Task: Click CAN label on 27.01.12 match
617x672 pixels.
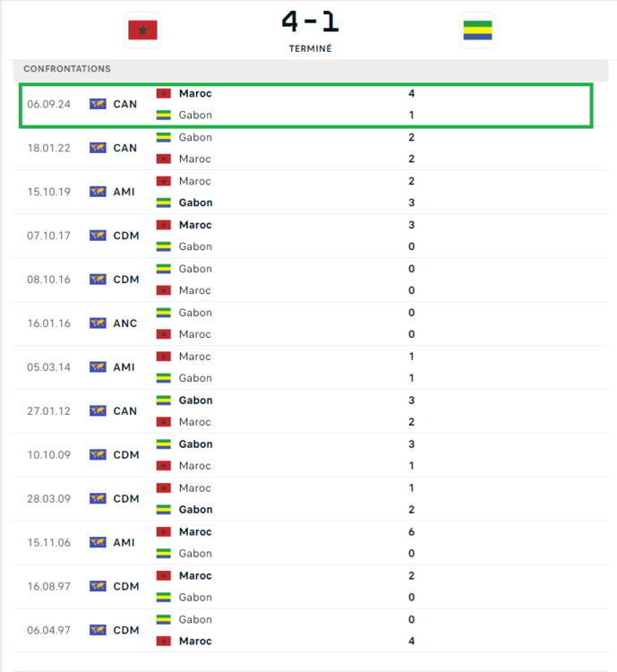Action: pyautogui.click(x=125, y=411)
